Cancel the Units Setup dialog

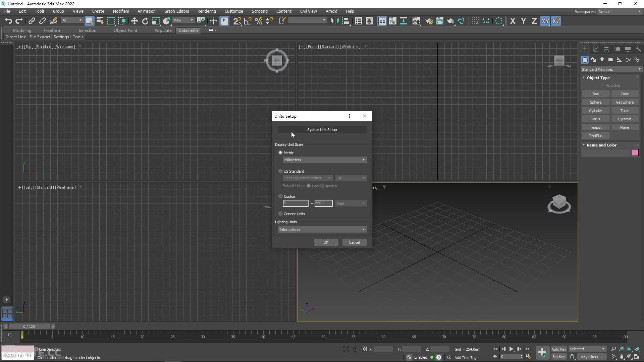tap(354, 242)
